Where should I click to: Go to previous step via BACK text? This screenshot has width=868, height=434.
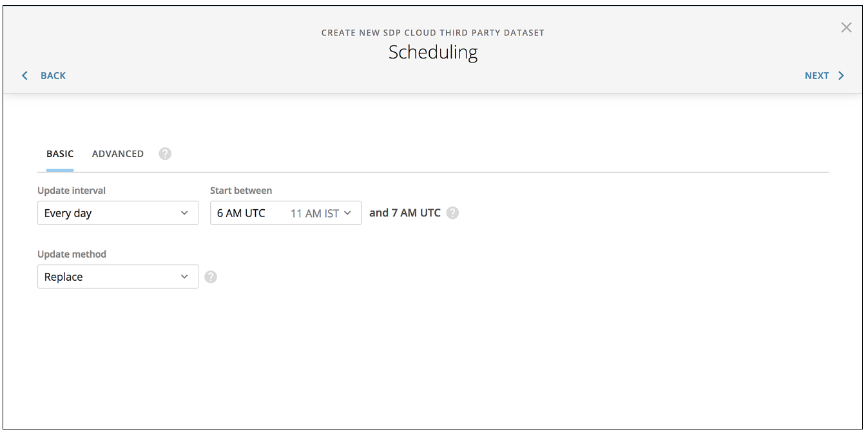(53, 76)
